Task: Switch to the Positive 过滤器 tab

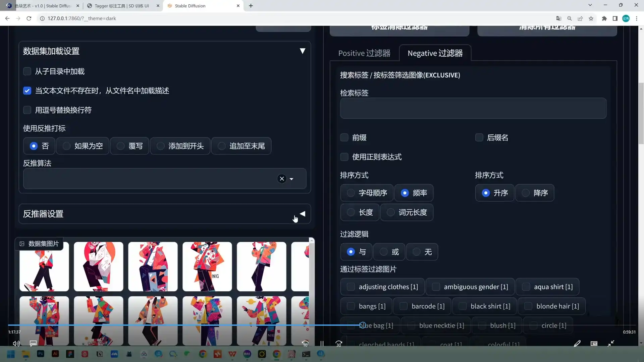Action: coord(364,53)
